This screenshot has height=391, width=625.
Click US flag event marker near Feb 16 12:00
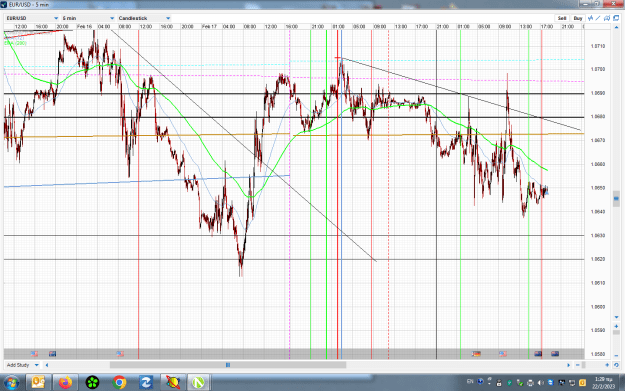[x=120, y=354]
